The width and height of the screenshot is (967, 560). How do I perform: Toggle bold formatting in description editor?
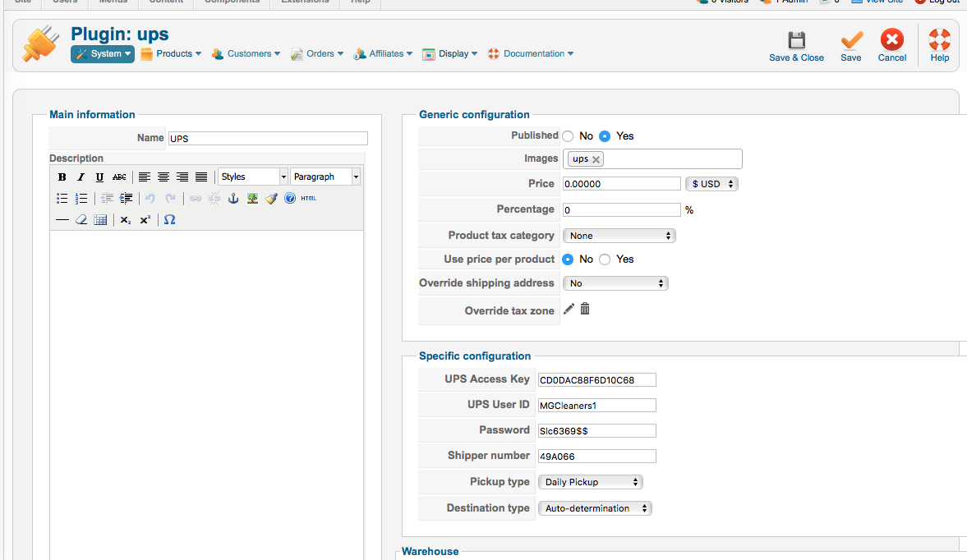(62, 177)
